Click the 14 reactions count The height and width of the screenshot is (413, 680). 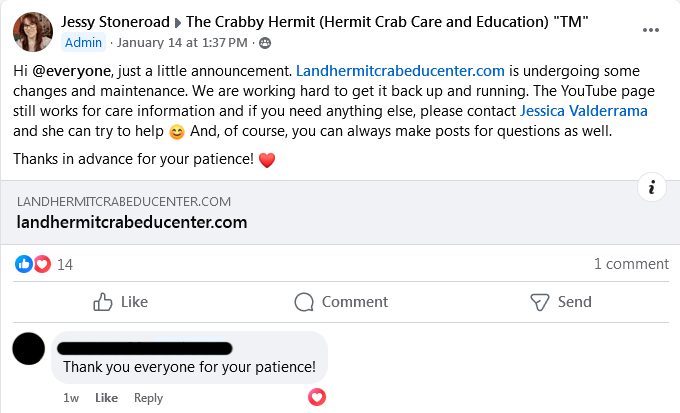click(65, 264)
